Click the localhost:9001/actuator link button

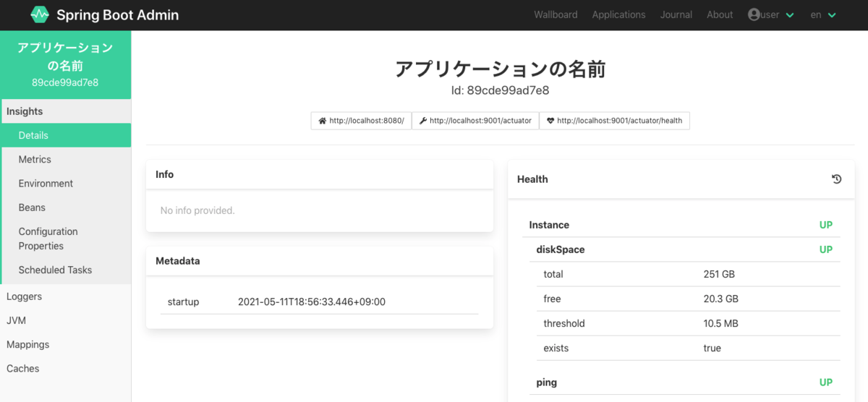tap(475, 121)
